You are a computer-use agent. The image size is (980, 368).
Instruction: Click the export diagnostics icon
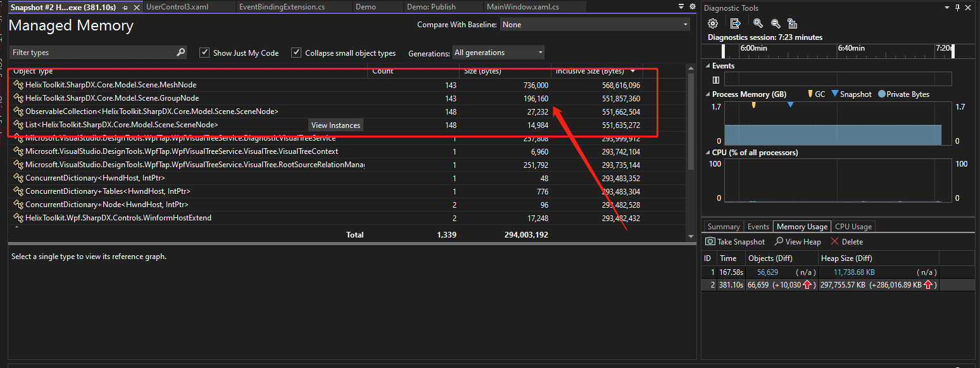pyautogui.click(x=736, y=23)
